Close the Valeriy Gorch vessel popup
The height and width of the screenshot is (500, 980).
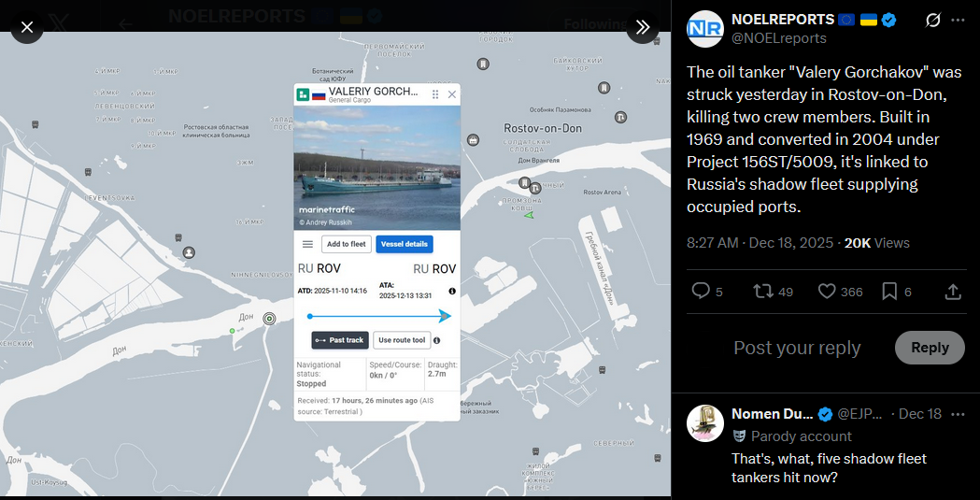click(452, 94)
